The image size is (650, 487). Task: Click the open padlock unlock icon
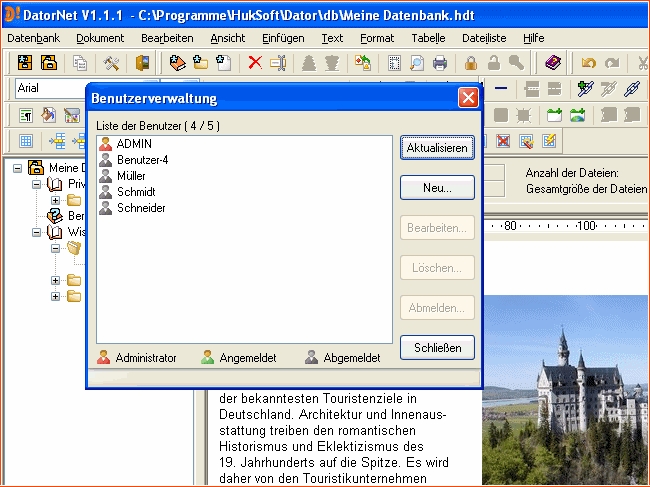click(492, 63)
